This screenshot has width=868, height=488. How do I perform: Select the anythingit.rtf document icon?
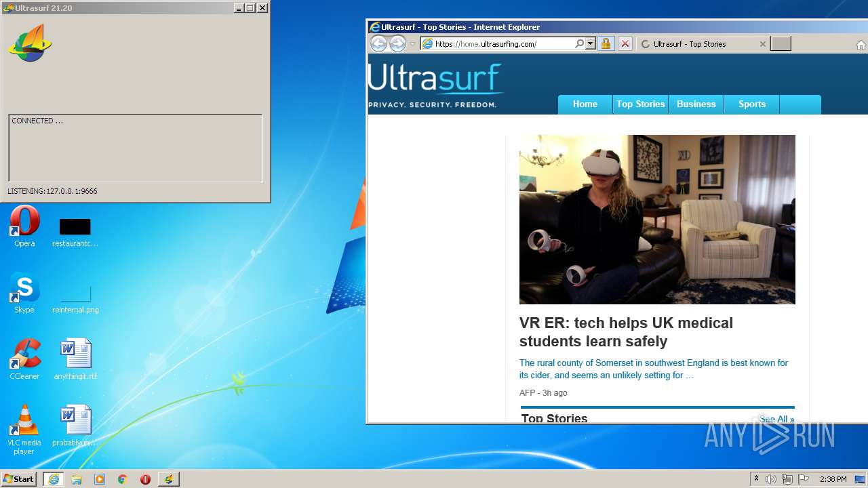75,359
